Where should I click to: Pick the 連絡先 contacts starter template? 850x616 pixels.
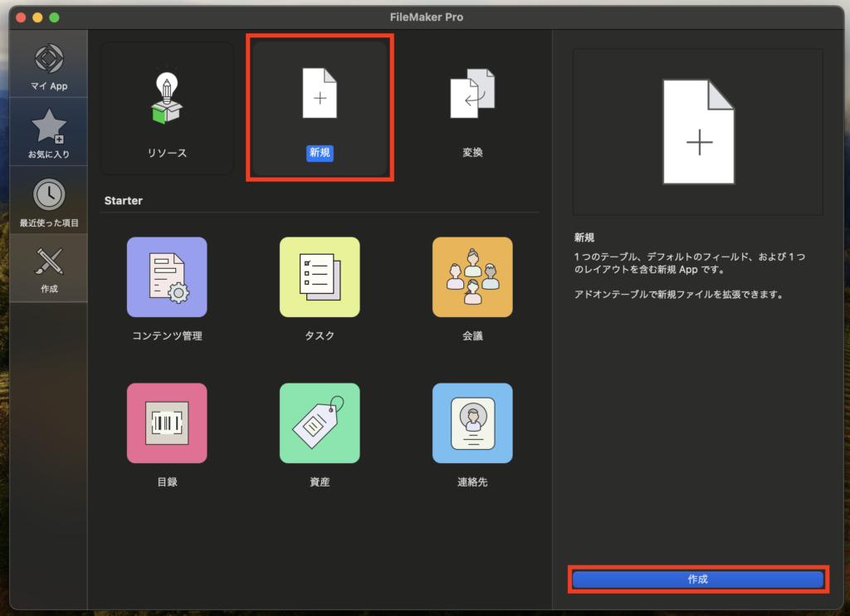tap(472, 435)
